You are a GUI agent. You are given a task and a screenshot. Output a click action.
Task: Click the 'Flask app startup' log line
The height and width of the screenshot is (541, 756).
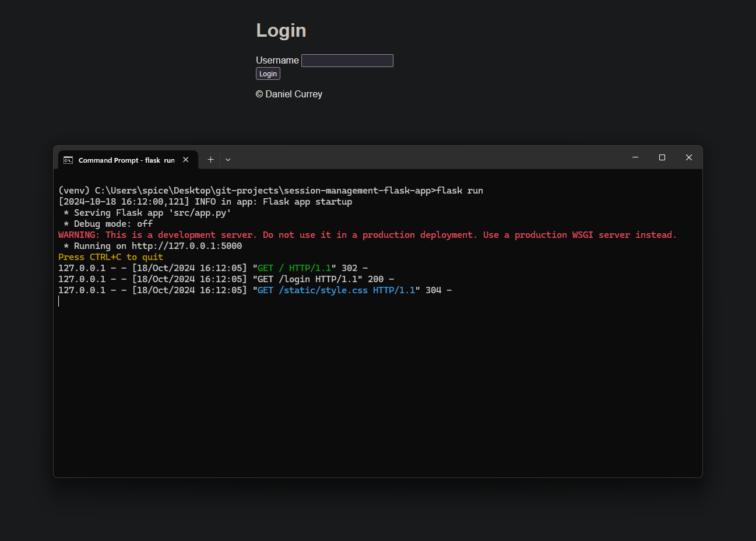205,202
